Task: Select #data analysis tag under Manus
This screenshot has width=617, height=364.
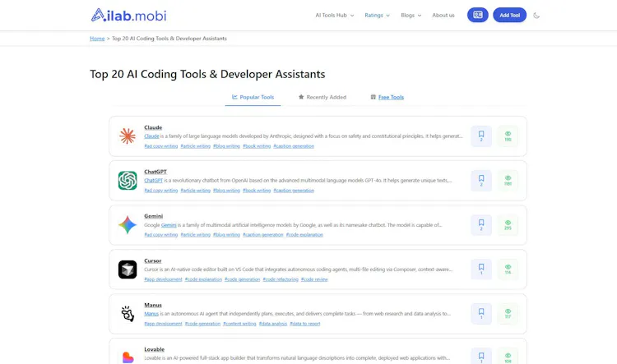Action: 273,324
